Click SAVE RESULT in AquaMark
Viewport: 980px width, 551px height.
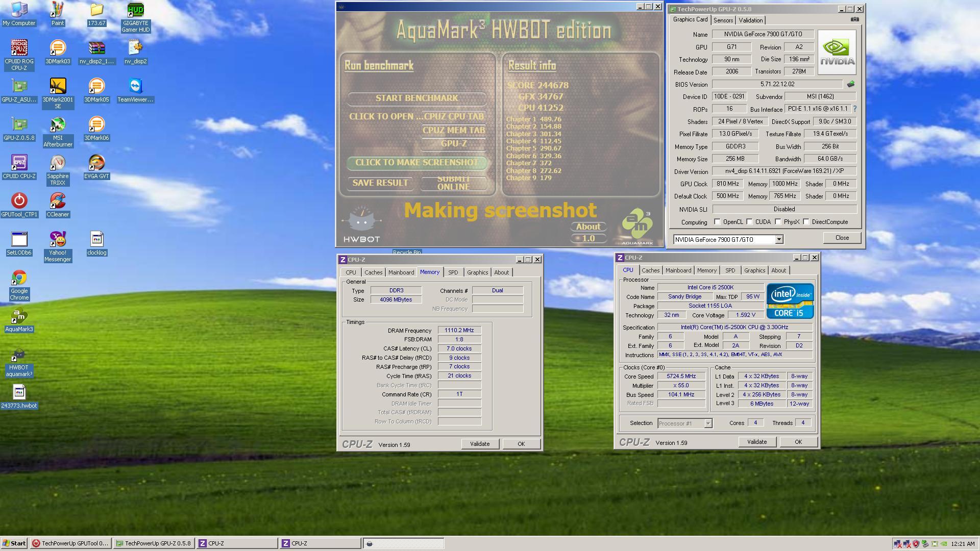tap(380, 183)
